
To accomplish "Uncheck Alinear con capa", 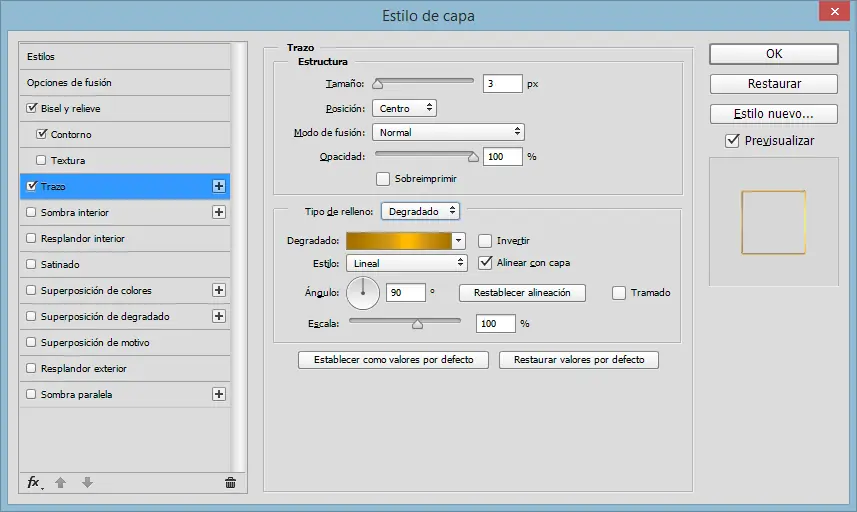I will pos(485,263).
